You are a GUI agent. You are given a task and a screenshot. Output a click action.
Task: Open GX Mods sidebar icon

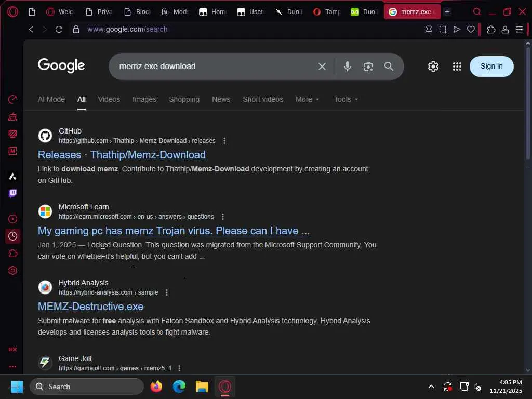pos(12,151)
